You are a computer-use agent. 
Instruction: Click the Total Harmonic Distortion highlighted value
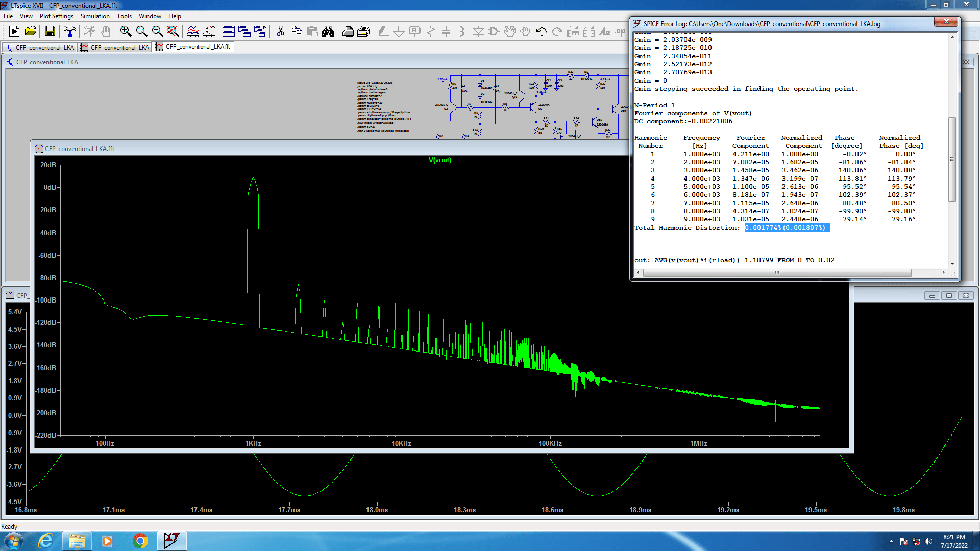787,228
